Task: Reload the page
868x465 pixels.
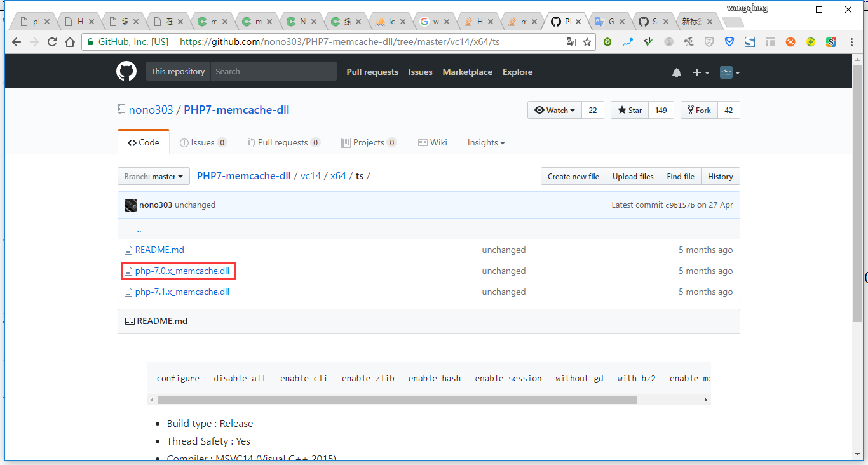Action: tap(52, 43)
